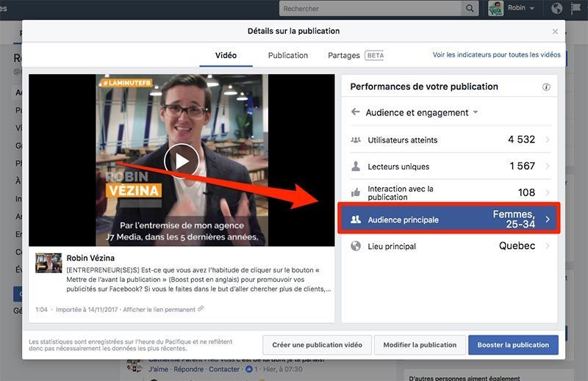The image size is (588, 381).
Task: Click the search magnifier icon in top bar
Action: click(x=470, y=9)
